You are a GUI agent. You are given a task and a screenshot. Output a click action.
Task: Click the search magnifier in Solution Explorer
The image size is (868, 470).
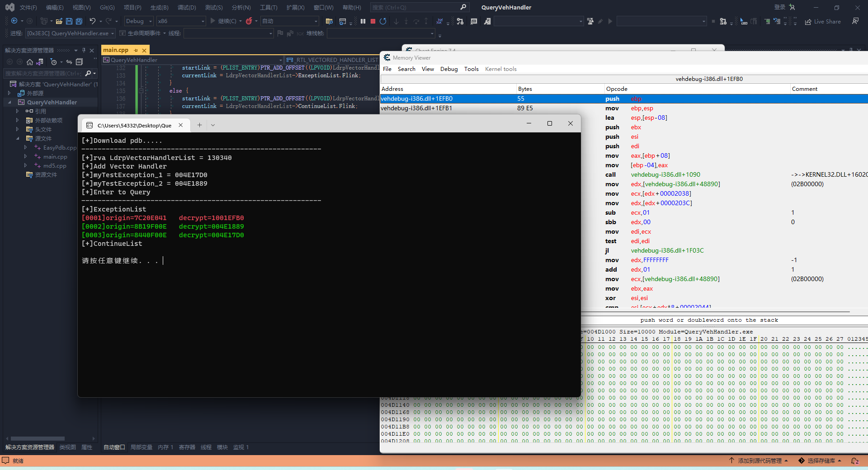pos(88,73)
